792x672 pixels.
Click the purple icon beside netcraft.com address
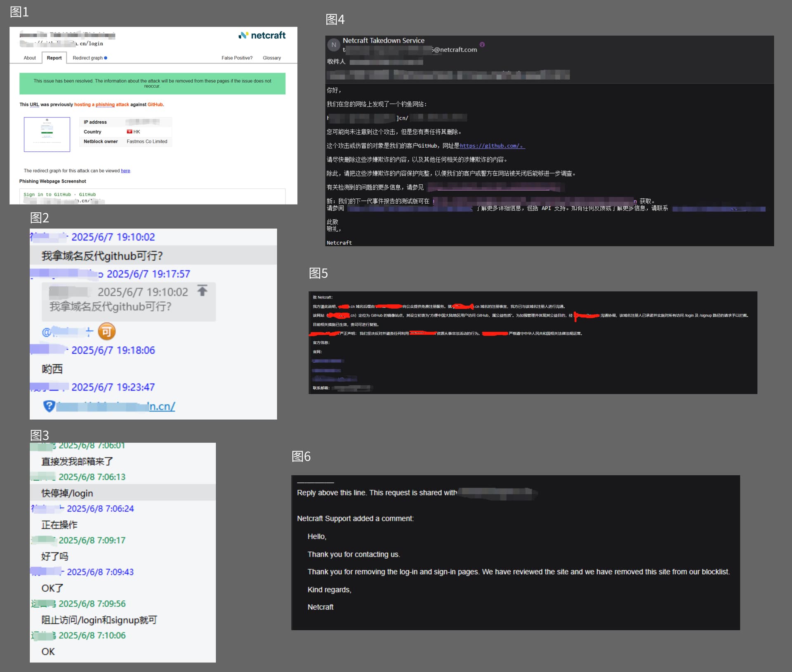pos(482,45)
